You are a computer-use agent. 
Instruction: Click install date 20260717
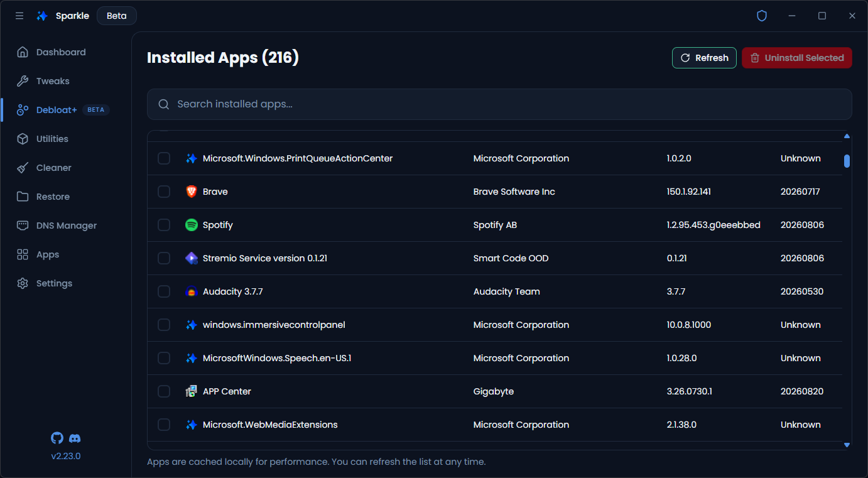pyautogui.click(x=800, y=192)
